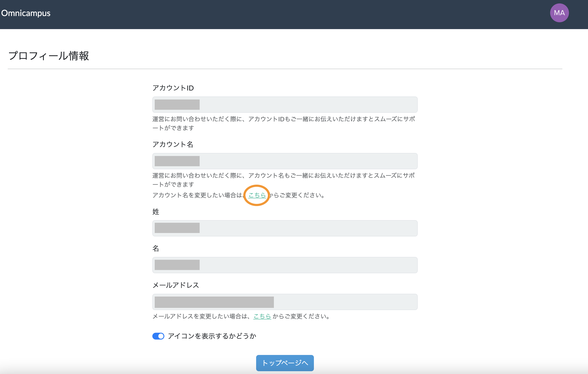The height and width of the screenshot is (374, 588).
Task: Click the 姓 field label
Action: point(156,212)
